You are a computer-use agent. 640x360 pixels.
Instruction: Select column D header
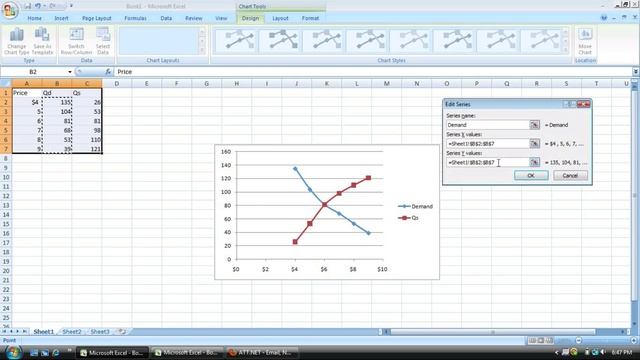117,84
